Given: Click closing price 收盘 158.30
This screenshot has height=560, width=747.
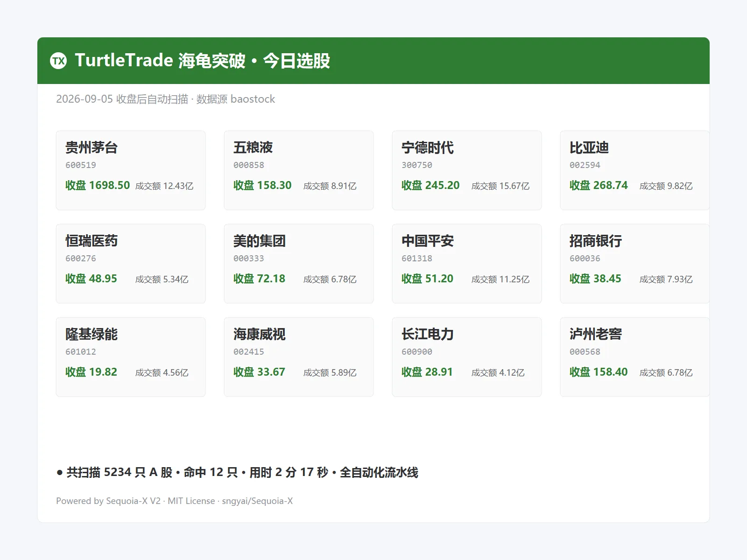Looking at the screenshot, I should 262,185.
